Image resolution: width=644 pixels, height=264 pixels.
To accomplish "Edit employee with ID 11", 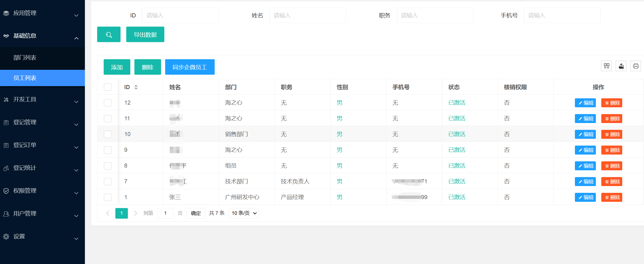I will [x=585, y=119].
